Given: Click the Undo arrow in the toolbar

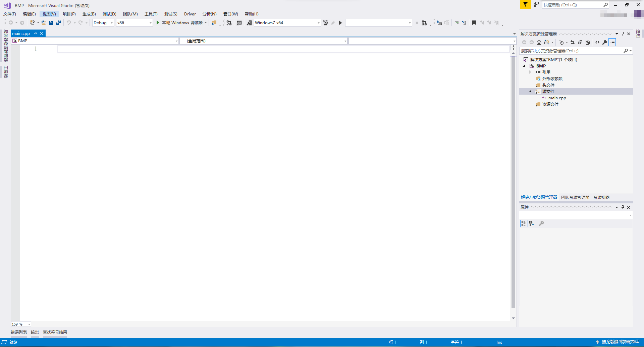Looking at the screenshot, I should (68, 23).
